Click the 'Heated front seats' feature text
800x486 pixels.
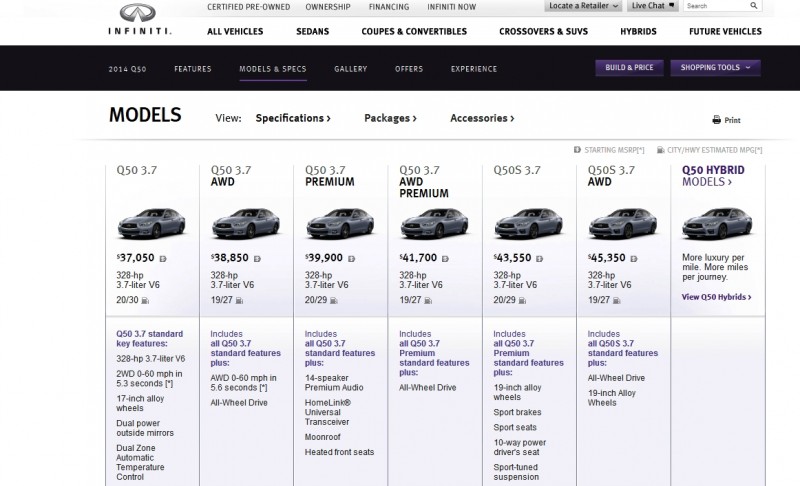pyautogui.click(x=339, y=452)
